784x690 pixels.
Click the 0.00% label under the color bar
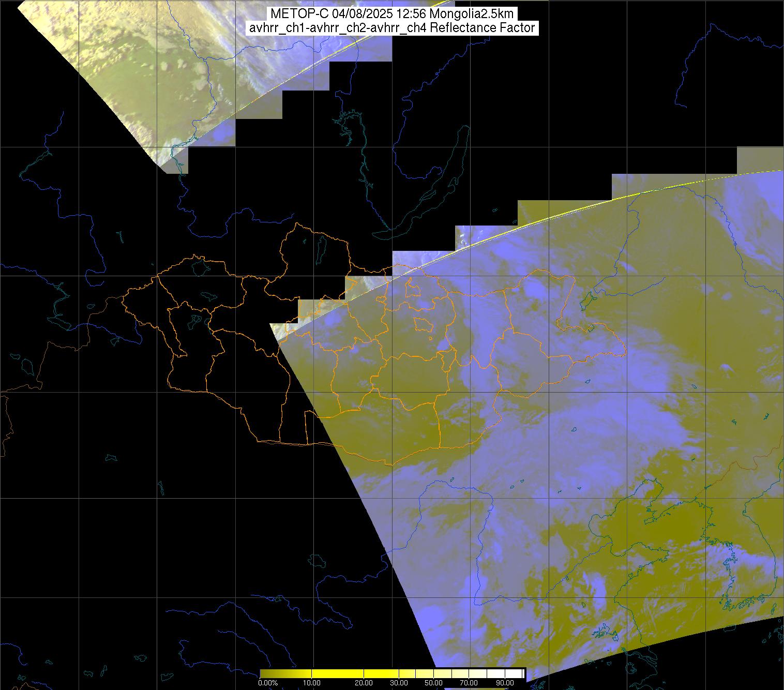(267, 683)
